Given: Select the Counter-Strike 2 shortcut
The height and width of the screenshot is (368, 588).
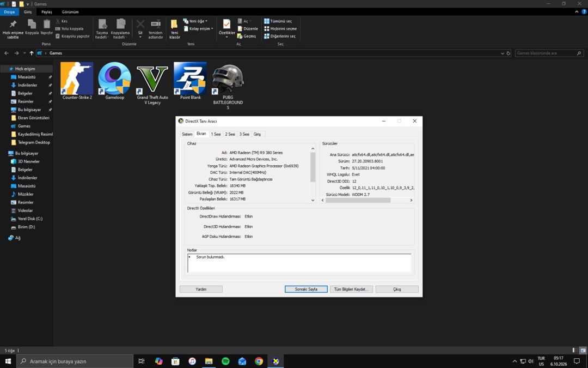Looking at the screenshot, I should point(77,81).
